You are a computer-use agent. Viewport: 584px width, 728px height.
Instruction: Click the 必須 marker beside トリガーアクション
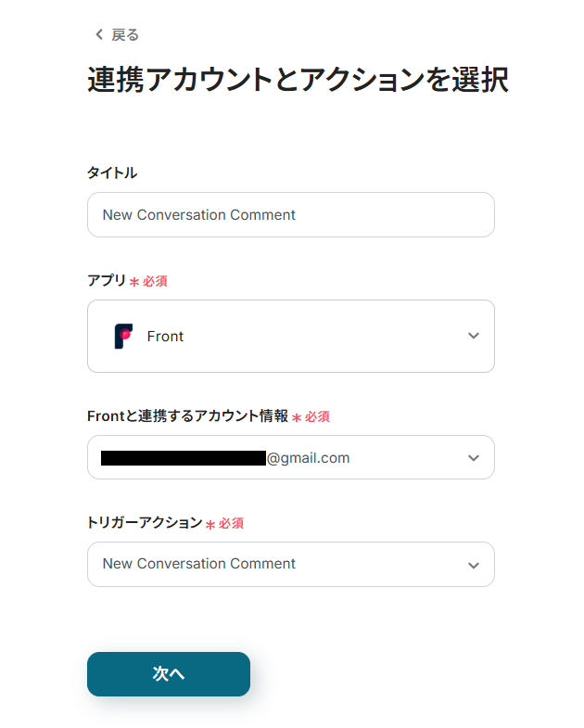coord(231,523)
